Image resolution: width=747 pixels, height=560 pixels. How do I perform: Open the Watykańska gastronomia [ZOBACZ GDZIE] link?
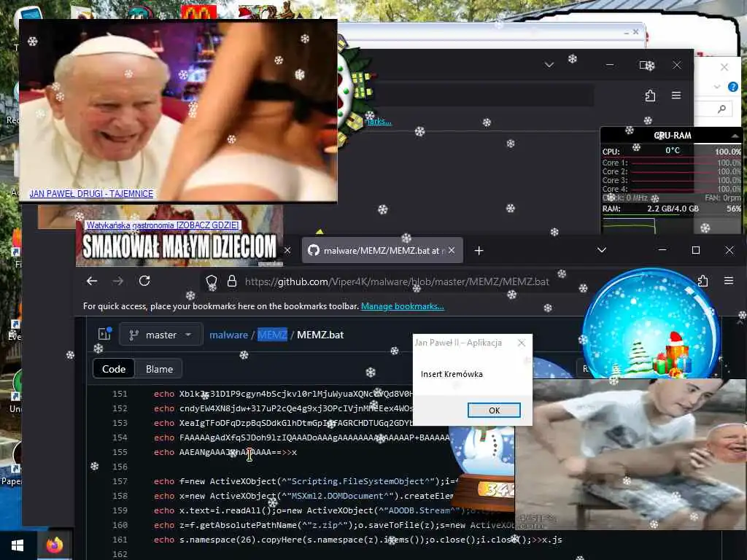[x=163, y=225]
